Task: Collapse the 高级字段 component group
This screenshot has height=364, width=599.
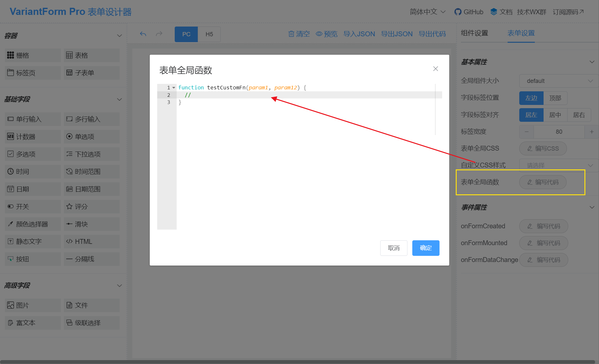Action: (x=119, y=286)
